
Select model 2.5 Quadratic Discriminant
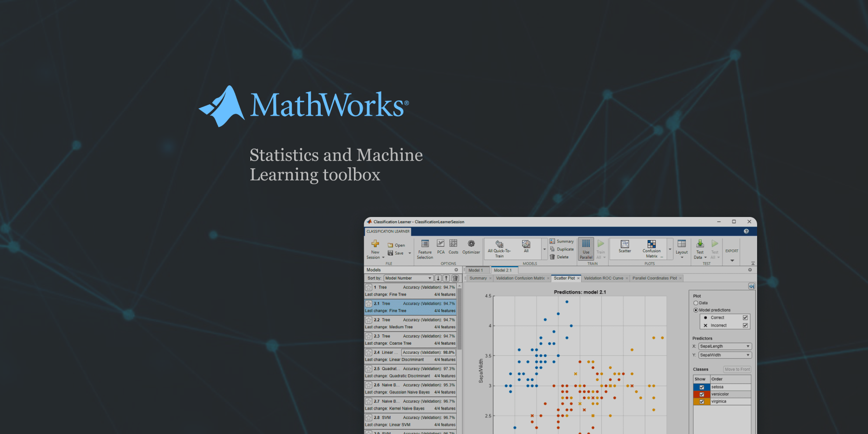tap(410, 372)
